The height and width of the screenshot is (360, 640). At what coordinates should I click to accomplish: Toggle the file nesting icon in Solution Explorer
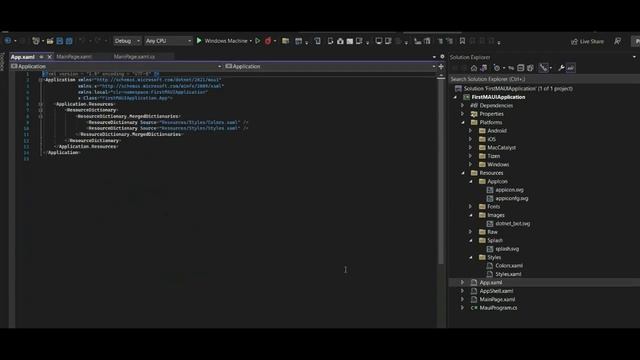[x=543, y=68]
